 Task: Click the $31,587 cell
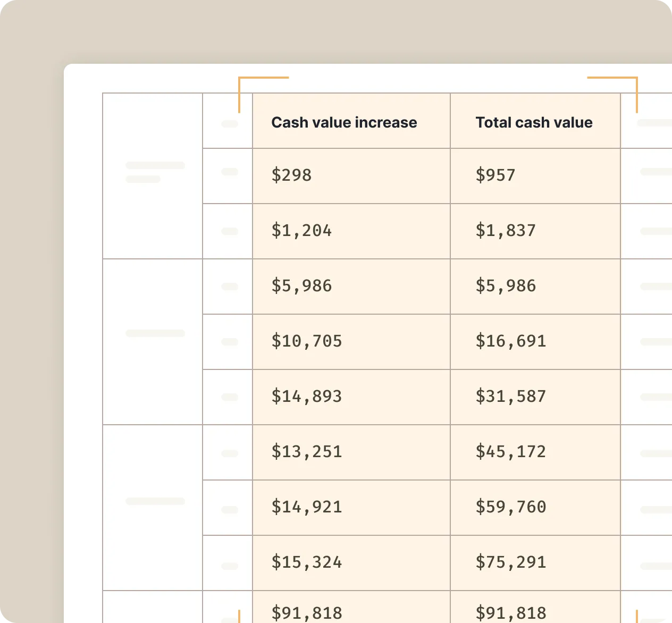(511, 396)
